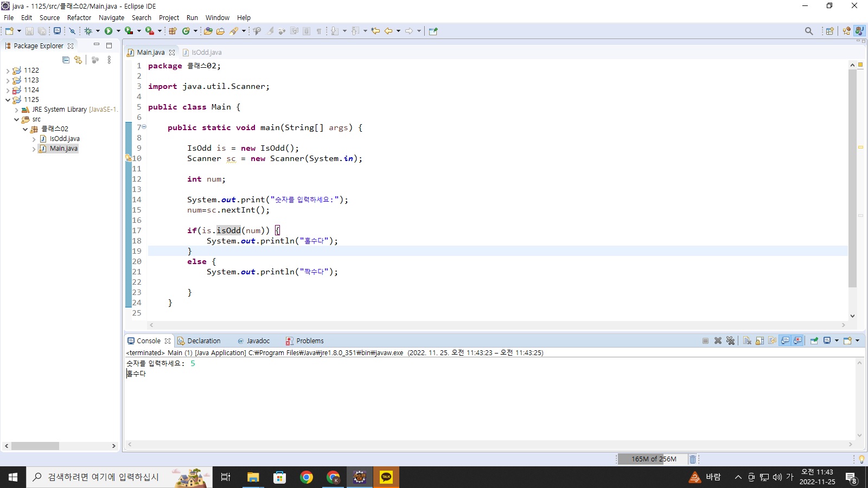Click the green Run button in the toolbar
868x488 pixels.
(x=108, y=31)
